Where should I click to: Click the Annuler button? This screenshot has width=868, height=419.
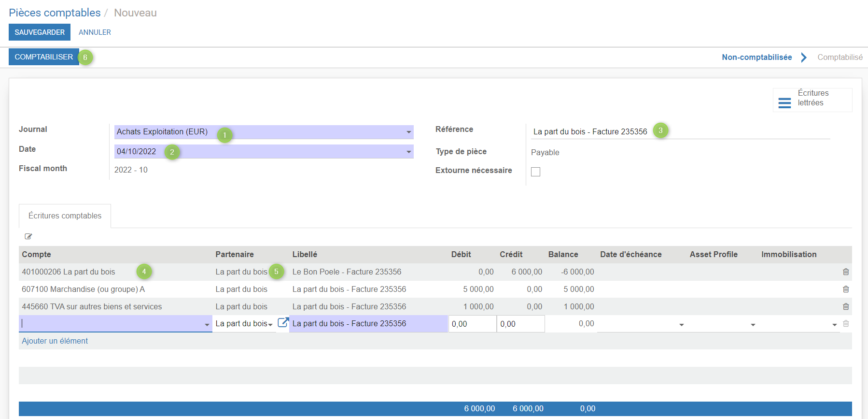coord(95,32)
